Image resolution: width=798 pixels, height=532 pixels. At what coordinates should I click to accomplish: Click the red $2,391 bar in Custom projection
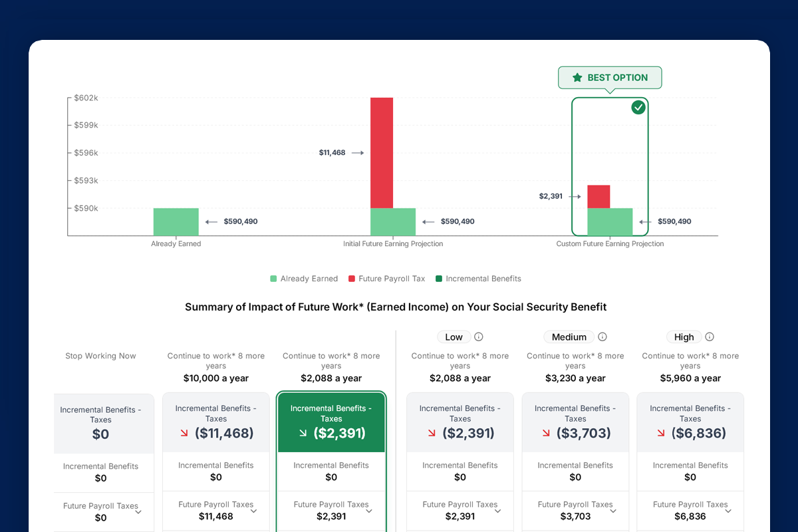tap(598, 197)
